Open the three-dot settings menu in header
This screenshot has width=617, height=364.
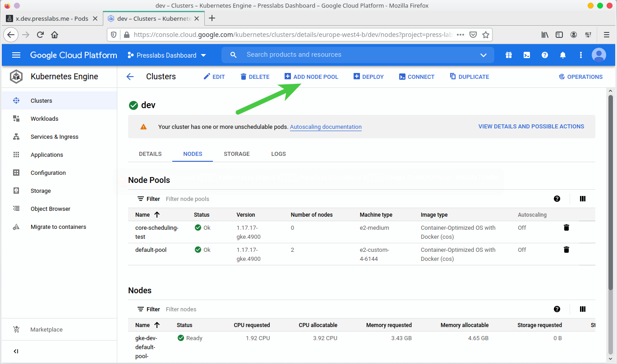pyautogui.click(x=581, y=55)
